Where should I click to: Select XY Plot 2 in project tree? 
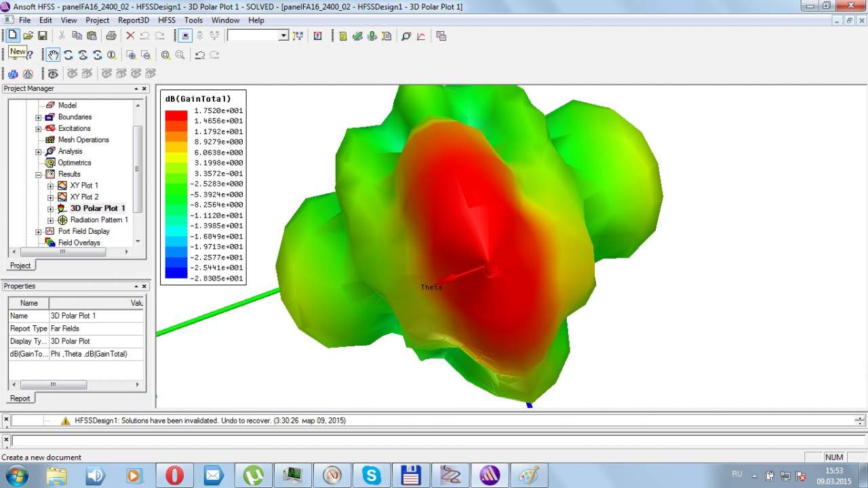point(84,197)
